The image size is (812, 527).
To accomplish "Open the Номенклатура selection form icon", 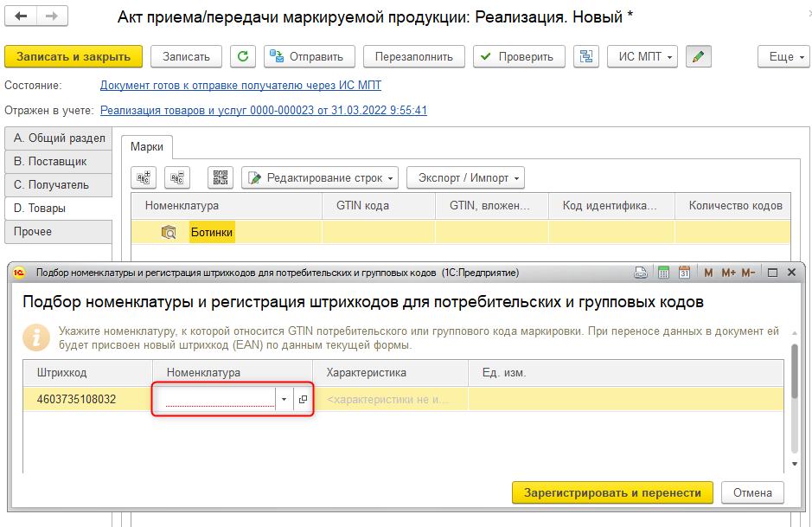I will point(303,399).
